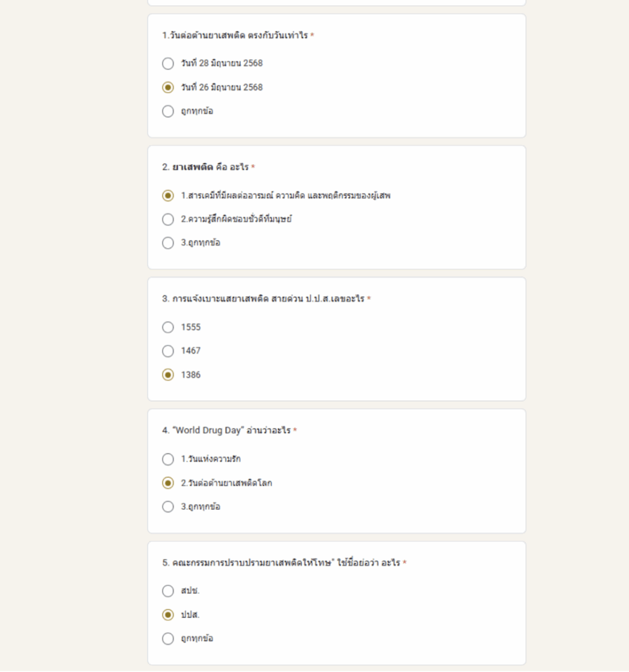The image size is (629, 672).
Task: Click question 5 title about คณะกรรมการปราบปรามยาเสพติด
Action: click(x=281, y=562)
